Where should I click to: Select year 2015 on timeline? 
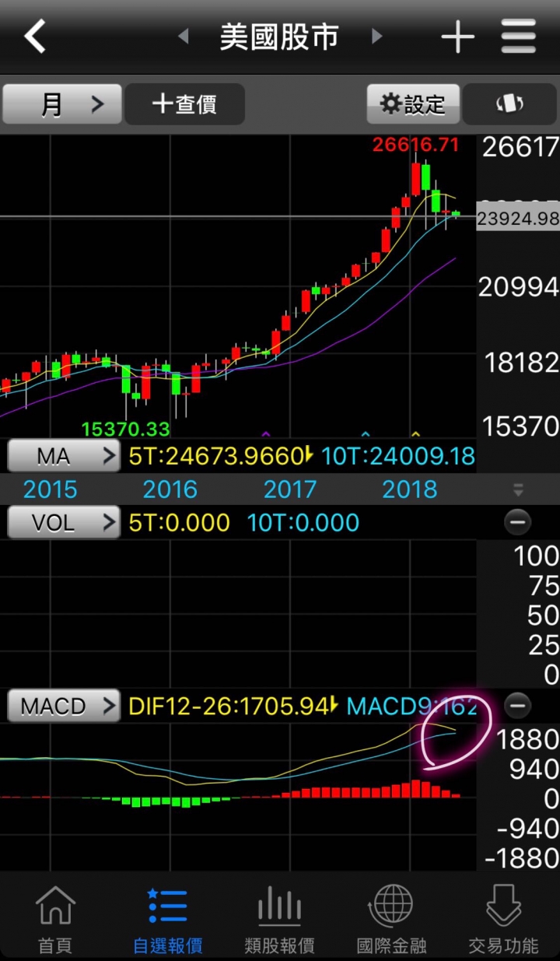pyautogui.click(x=51, y=489)
